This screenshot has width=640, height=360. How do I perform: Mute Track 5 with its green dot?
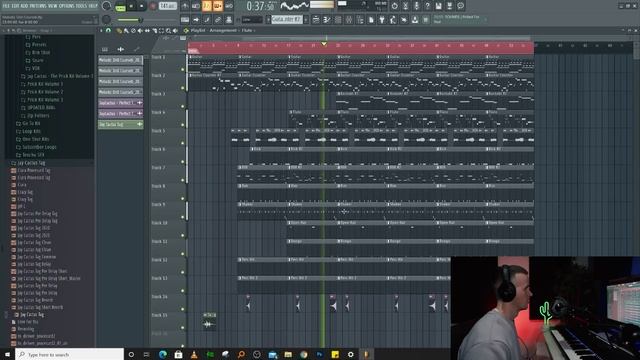point(182,143)
